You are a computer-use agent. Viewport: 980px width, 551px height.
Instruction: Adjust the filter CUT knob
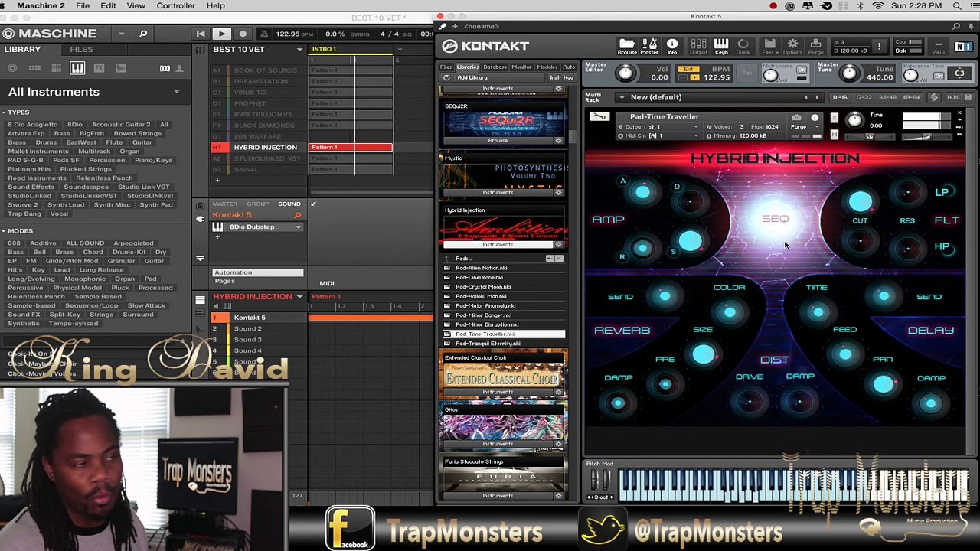[860, 202]
